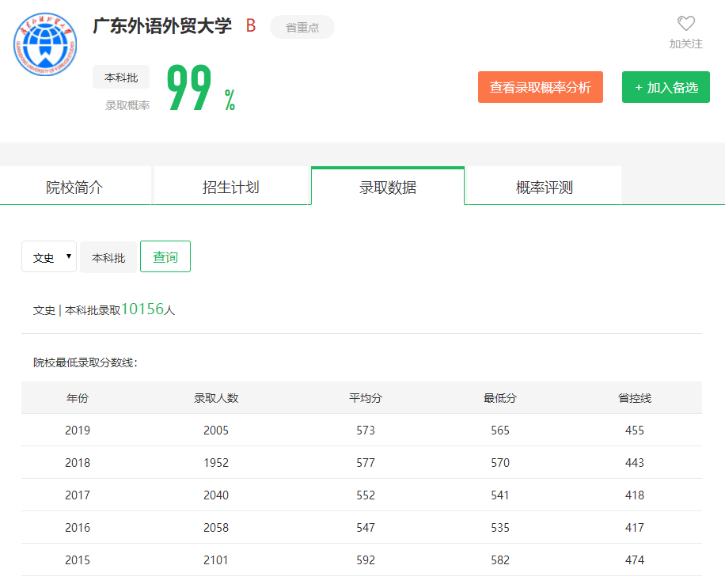Click lowest score 535
Viewport: 725px width, 588px height.
click(500, 527)
